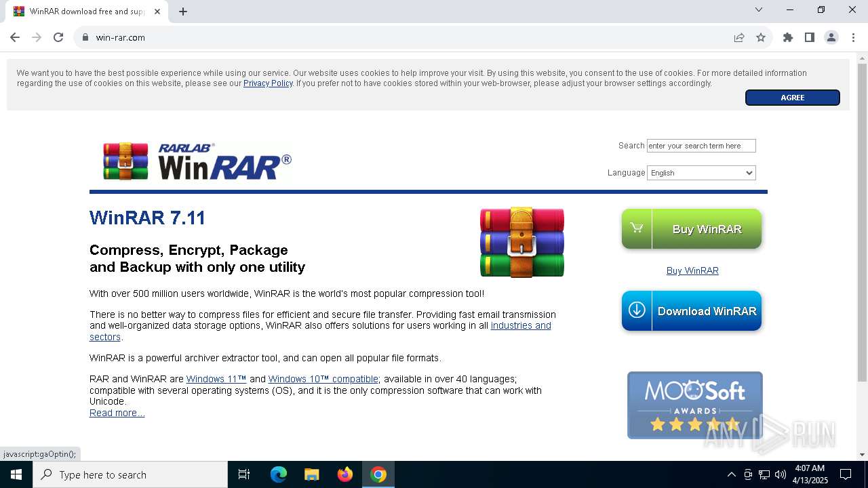Open the industries and sectors link
Image resolution: width=868 pixels, height=488 pixels.
tap(520, 325)
